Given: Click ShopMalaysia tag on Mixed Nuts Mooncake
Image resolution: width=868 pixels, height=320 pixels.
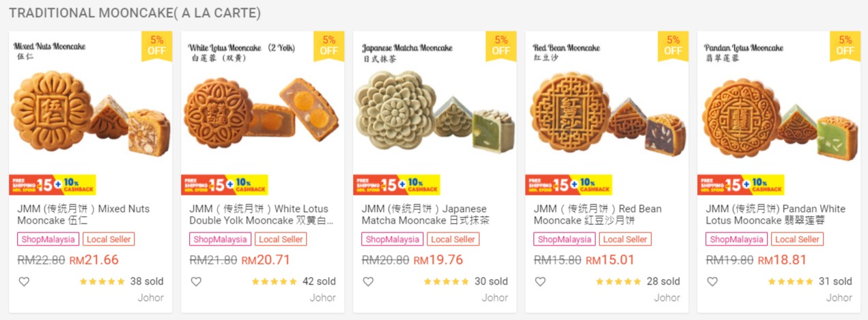Looking at the screenshot, I should [x=47, y=239].
